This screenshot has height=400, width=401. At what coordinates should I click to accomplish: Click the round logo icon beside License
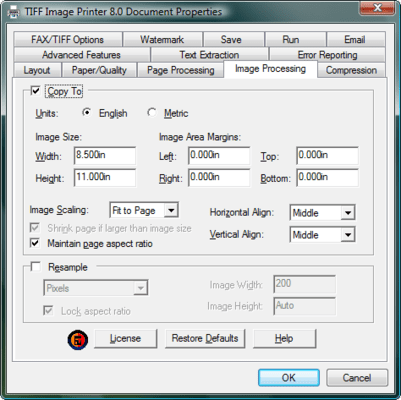(78, 339)
